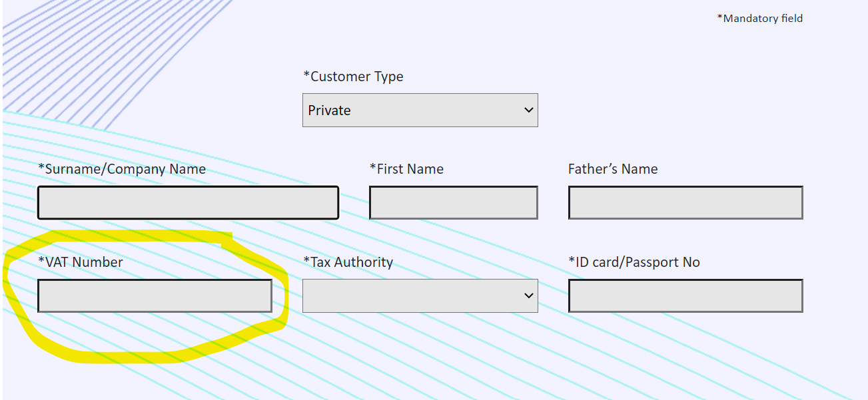This screenshot has width=868, height=400.
Task: Click the highlighted VAT Number input field
Action: pos(155,296)
